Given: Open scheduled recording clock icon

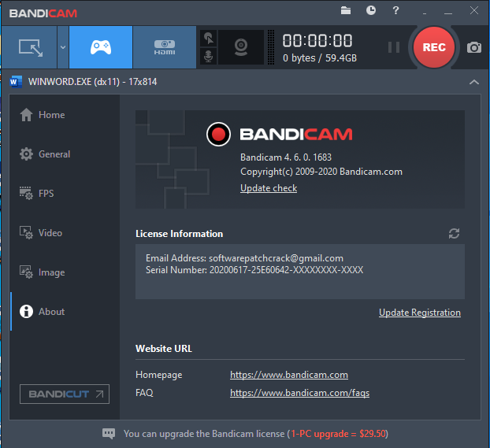Looking at the screenshot, I should pyautogui.click(x=371, y=10).
